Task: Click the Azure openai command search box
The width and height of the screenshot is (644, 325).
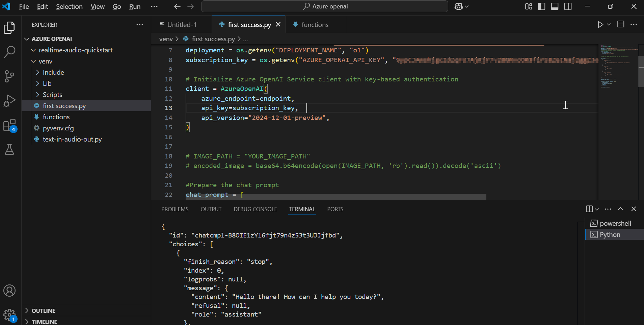Action: coord(325,6)
